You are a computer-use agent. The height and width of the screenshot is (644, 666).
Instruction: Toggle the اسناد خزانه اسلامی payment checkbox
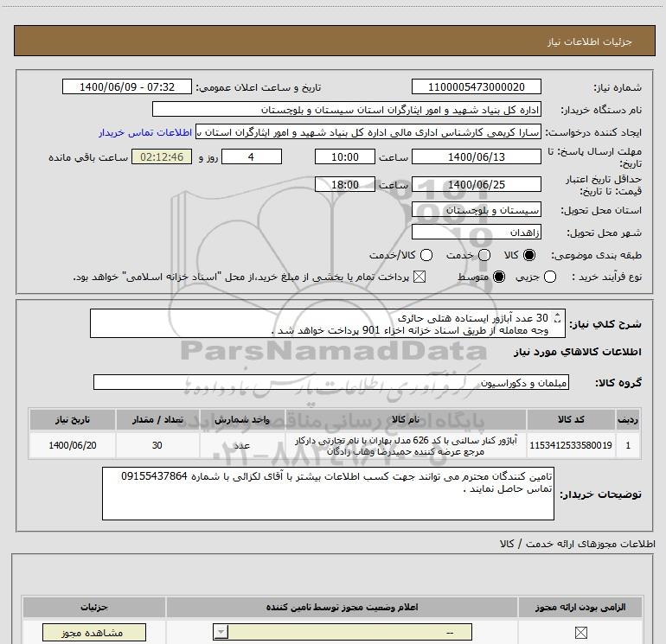pos(419,277)
